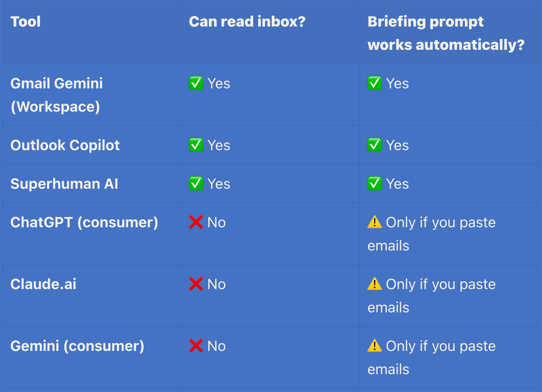Click Outlook Copilot's briefing prompt green checkmark
The image size is (542, 392).
pos(375,145)
